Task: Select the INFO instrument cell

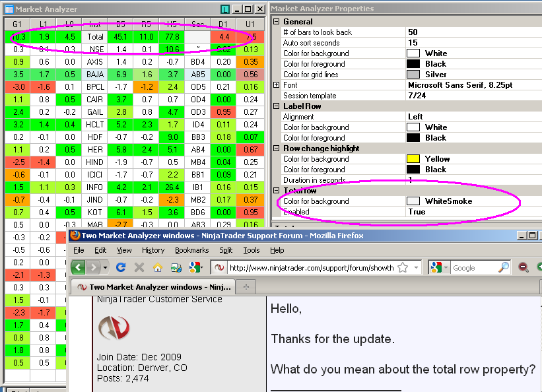Action: coord(94,187)
